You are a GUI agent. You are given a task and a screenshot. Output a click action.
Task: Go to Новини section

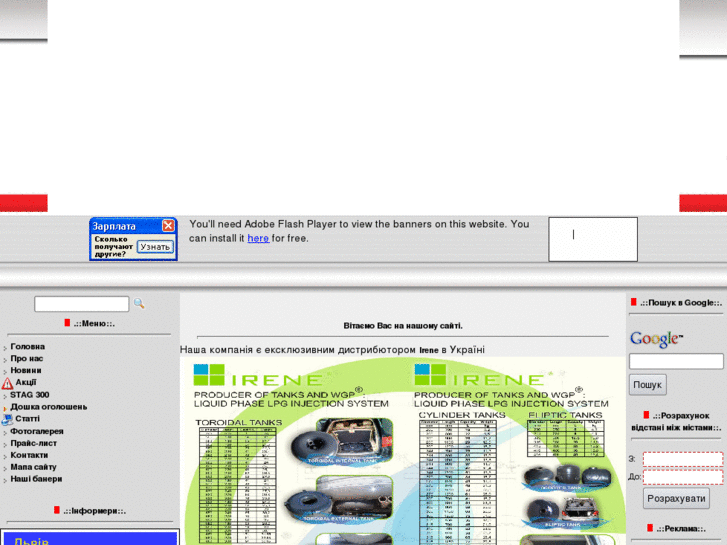click(26, 371)
